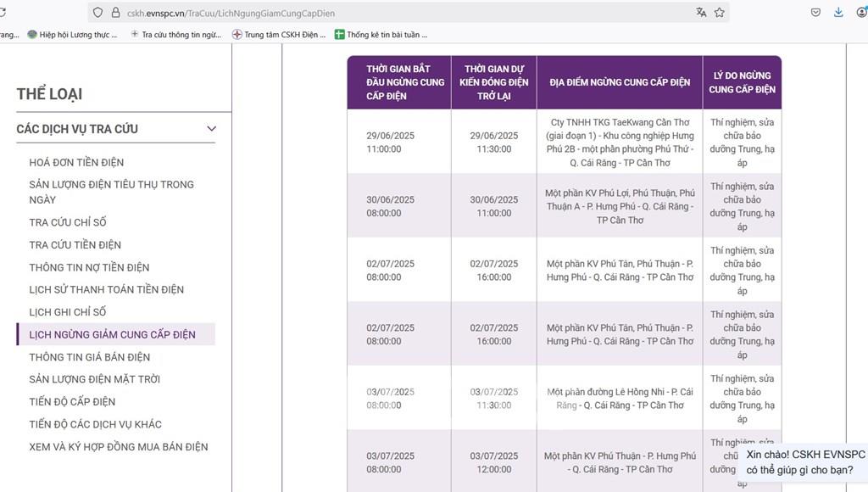
Task: Click the padlock site security icon
Action: 115,13
